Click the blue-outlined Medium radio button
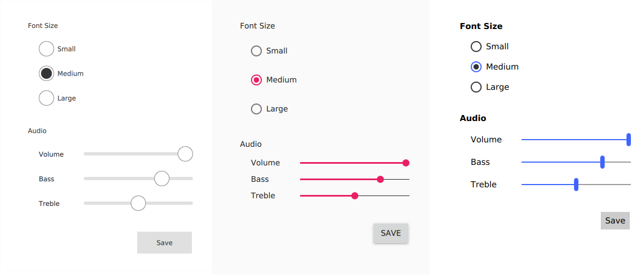This screenshot has height=276, width=644. [476, 67]
